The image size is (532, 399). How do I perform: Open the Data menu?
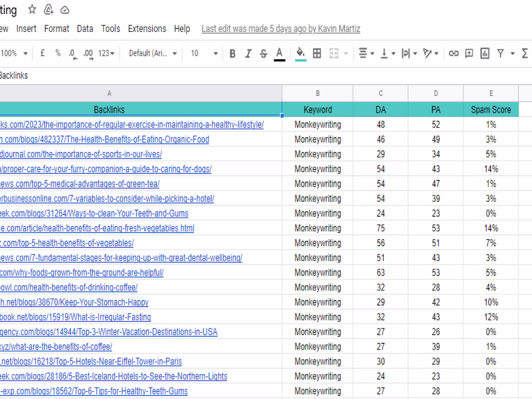85,29
